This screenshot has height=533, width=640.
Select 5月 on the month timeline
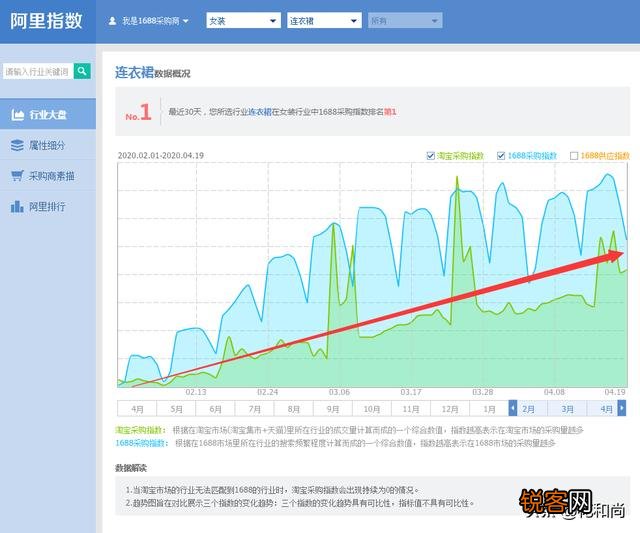[176, 409]
